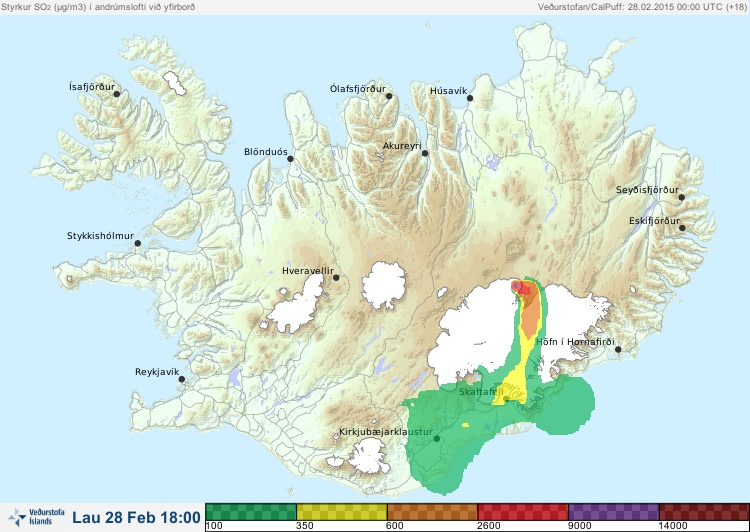Click the Hveravellir label text
The height and width of the screenshot is (532, 750).
[308, 271]
